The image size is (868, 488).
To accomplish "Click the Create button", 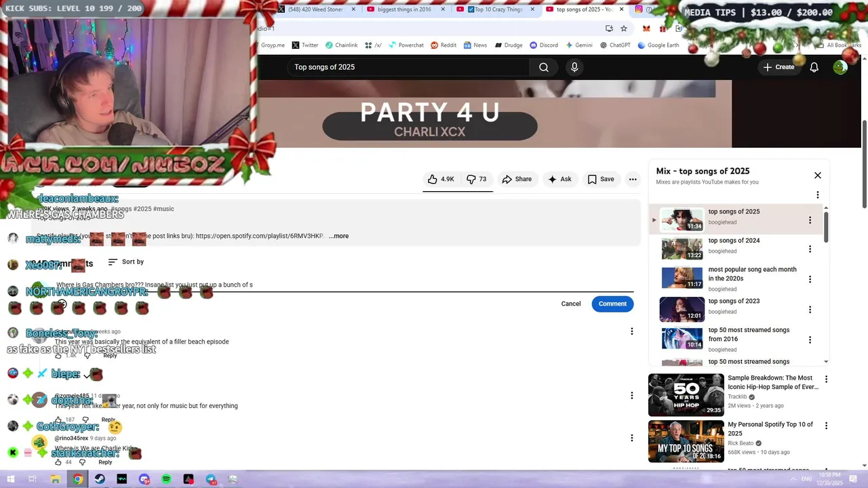I will (x=778, y=67).
